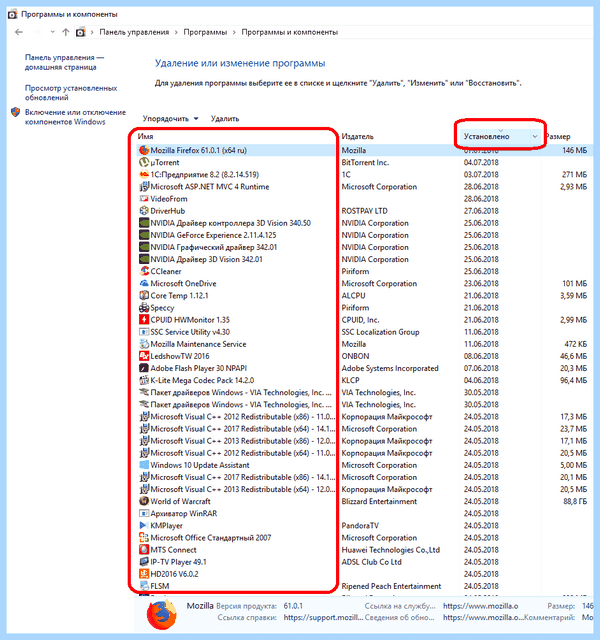The image size is (600, 640).
Task: Select Microsoft Visual C++ 2013 Redistributable (x64)
Action: [242, 489]
